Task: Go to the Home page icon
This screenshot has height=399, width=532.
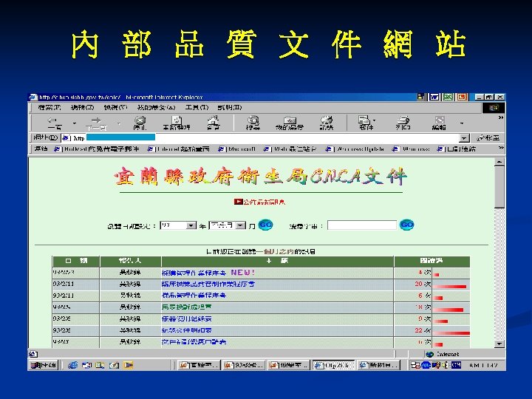Action: pyautogui.click(x=214, y=123)
